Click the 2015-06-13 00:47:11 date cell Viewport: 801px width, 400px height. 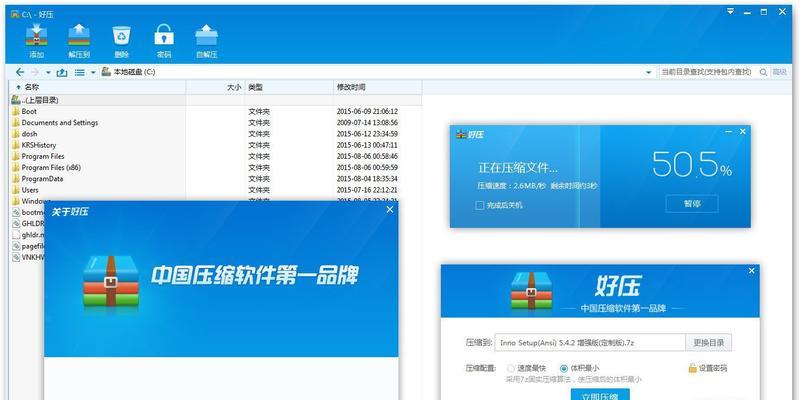pos(367,145)
